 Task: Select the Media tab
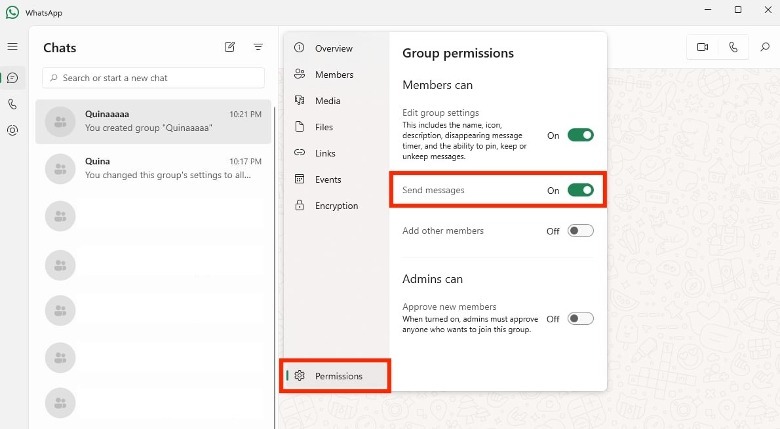(327, 101)
